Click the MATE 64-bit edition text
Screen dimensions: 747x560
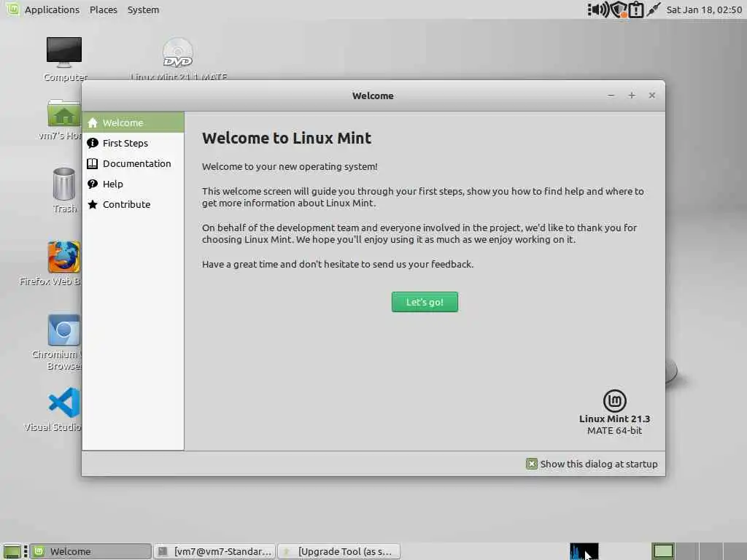[x=614, y=430]
